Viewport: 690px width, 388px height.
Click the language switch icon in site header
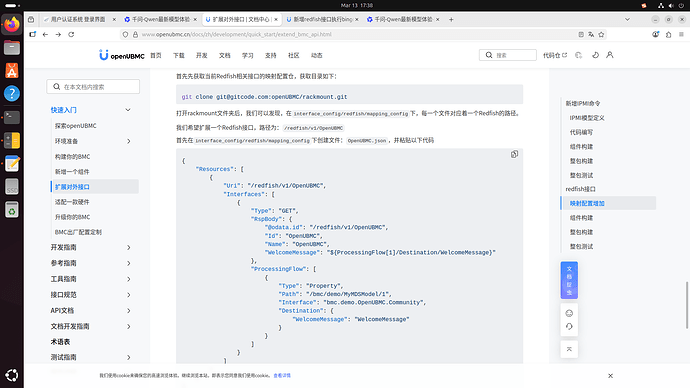point(579,55)
